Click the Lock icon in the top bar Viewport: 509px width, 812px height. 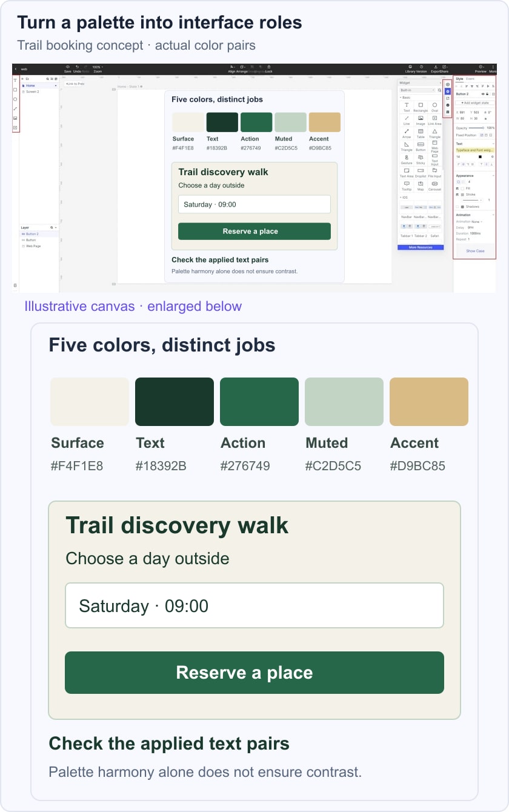coord(268,67)
